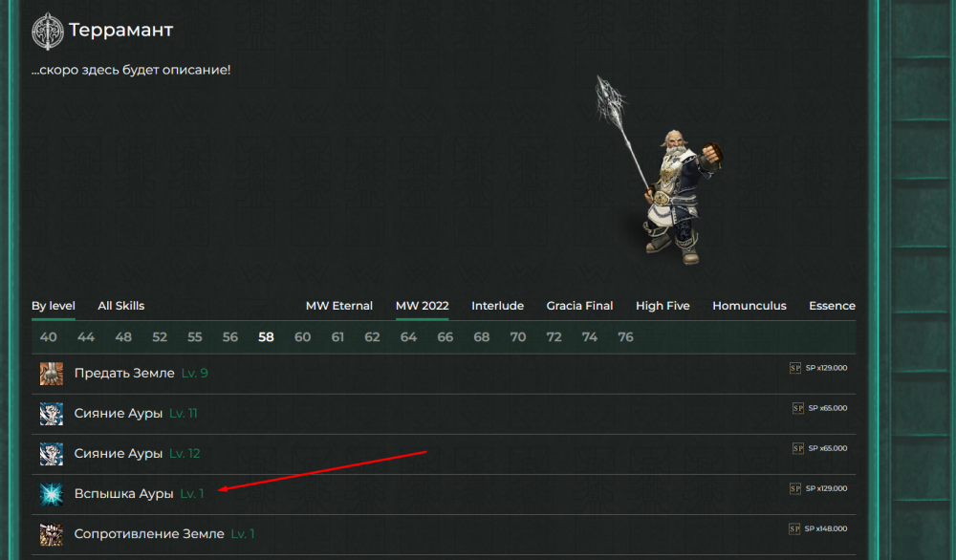Select the By level tab
The height and width of the screenshot is (560, 956).
point(54,306)
